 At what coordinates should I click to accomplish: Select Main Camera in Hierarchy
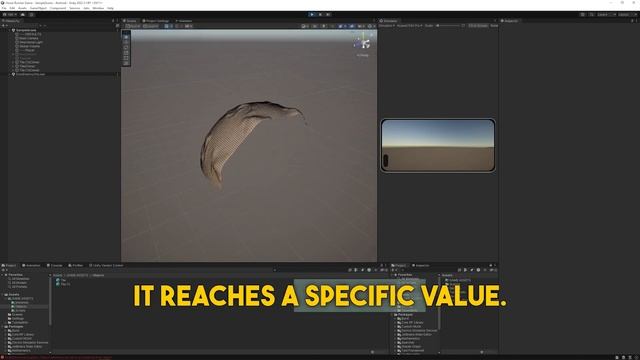pyautogui.click(x=29, y=38)
